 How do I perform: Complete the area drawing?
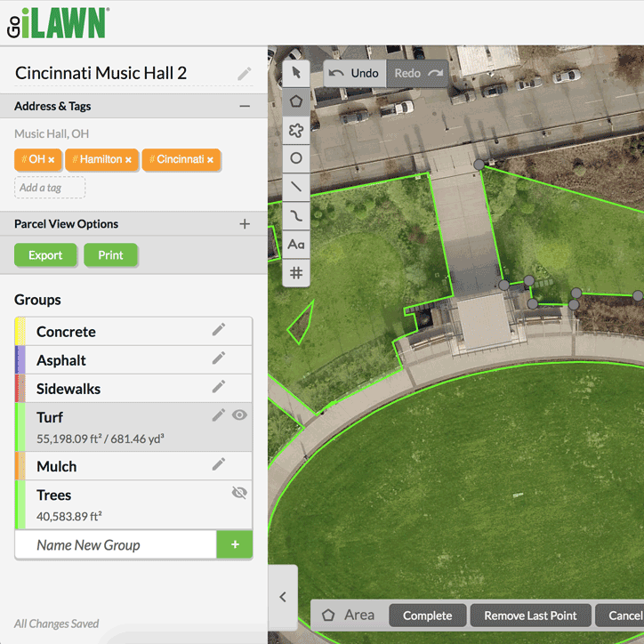tap(428, 616)
